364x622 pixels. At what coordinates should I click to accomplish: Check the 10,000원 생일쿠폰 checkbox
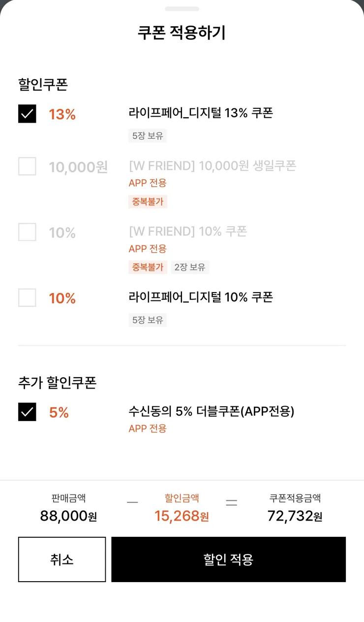pos(27,166)
